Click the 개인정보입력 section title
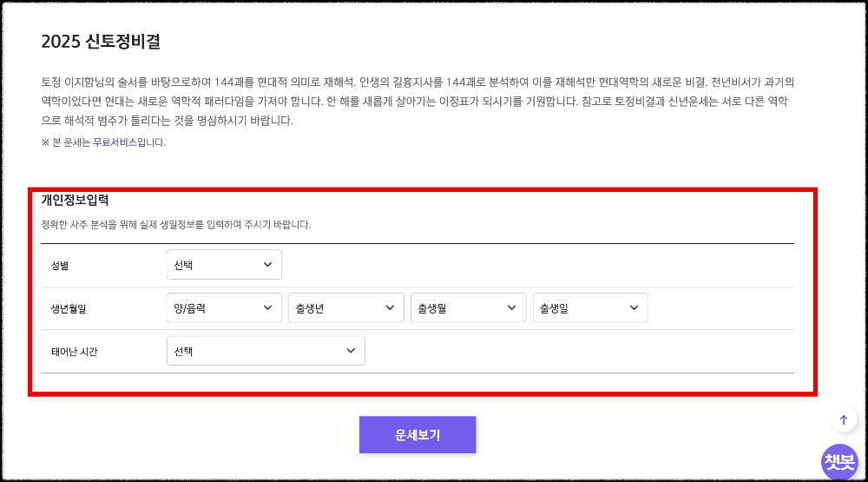 (x=75, y=200)
